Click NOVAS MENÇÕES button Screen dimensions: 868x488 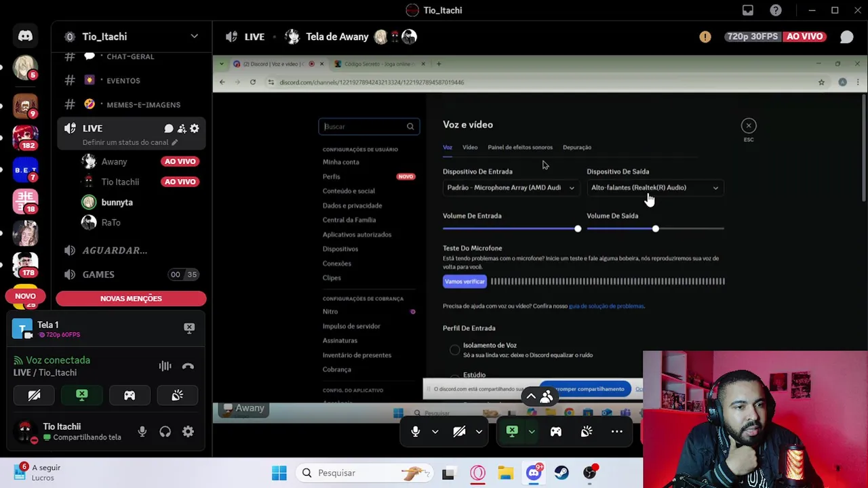click(x=131, y=298)
